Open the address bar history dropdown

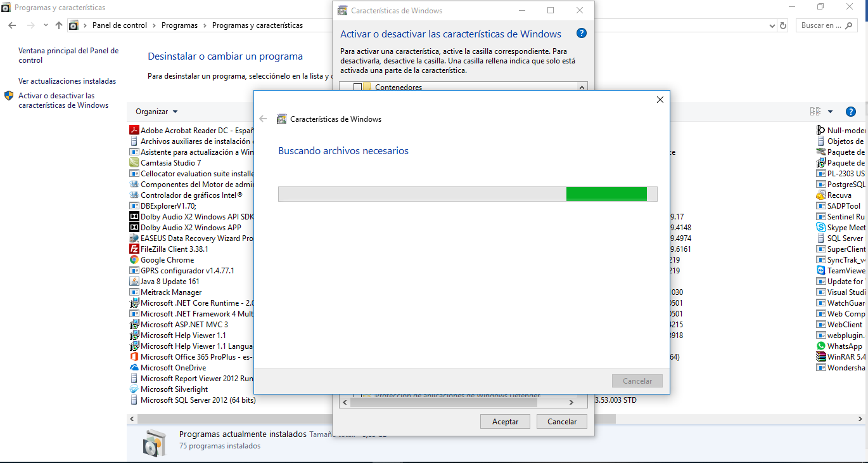click(772, 26)
